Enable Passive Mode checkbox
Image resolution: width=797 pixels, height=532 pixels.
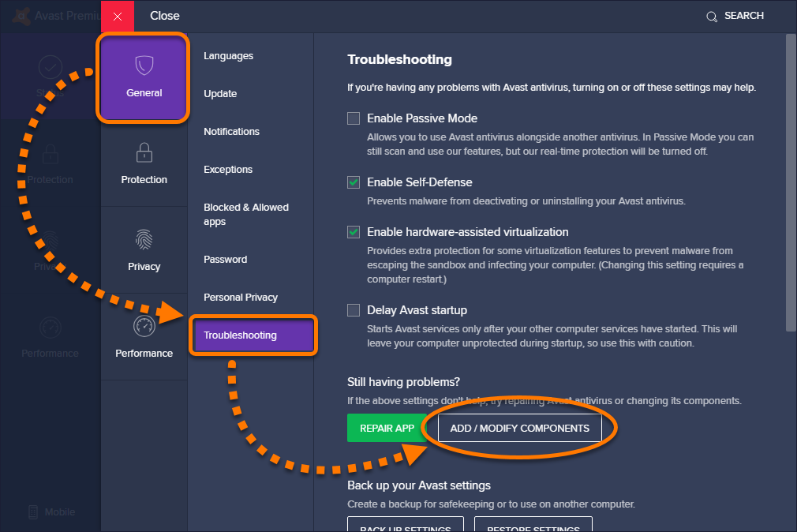point(354,118)
